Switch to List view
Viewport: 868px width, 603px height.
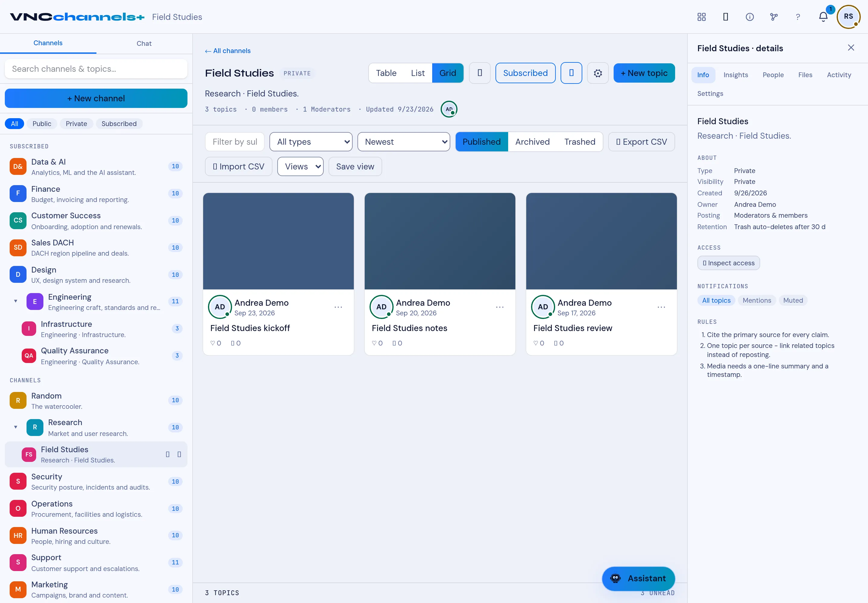click(x=418, y=73)
